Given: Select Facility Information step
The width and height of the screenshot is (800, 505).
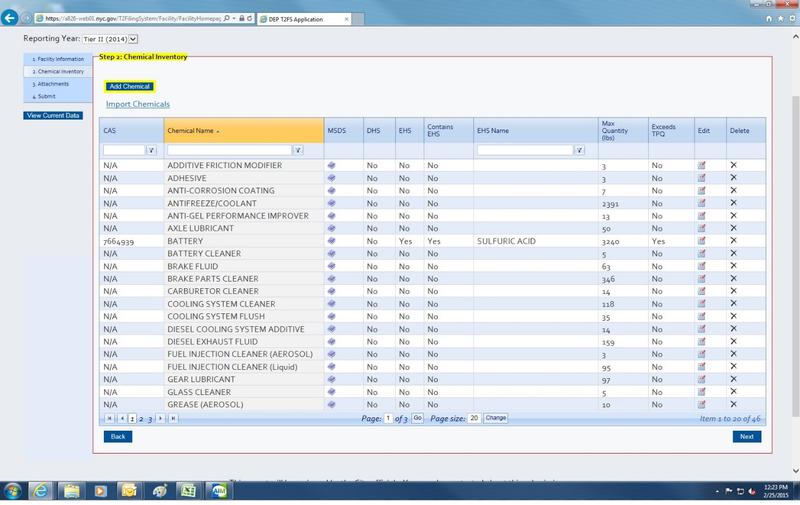Looking at the screenshot, I should 58,59.
